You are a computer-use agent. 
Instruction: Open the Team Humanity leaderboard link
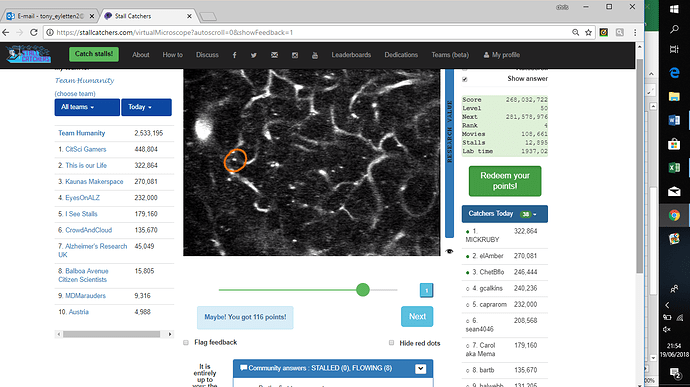click(x=82, y=133)
